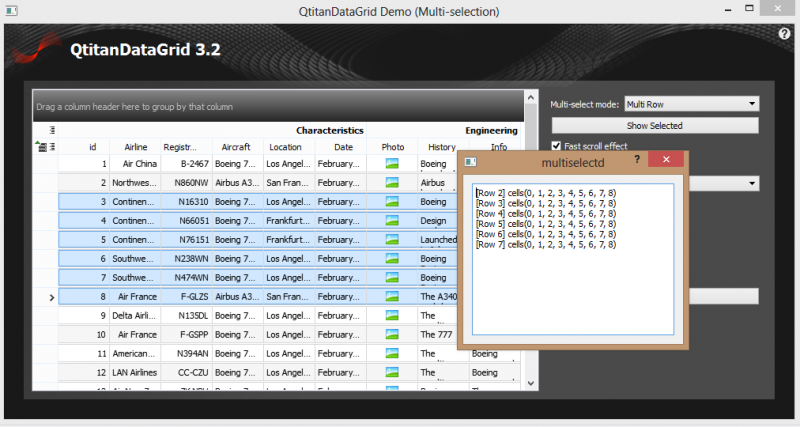Click registration cell N16310
Screen dimensions: 800x427
point(187,202)
